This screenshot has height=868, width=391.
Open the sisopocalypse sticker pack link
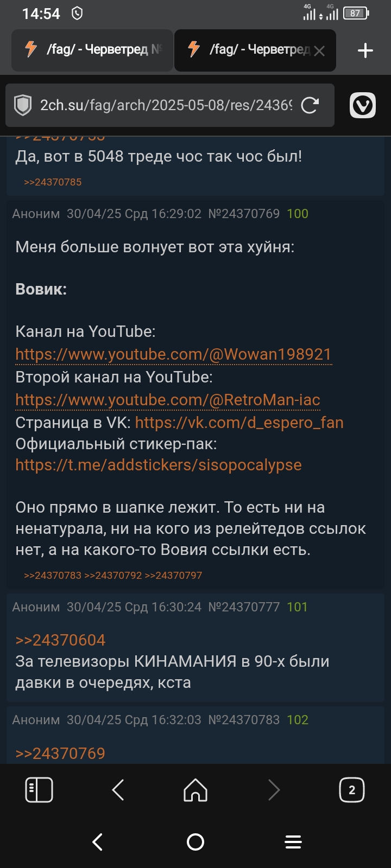(x=159, y=465)
